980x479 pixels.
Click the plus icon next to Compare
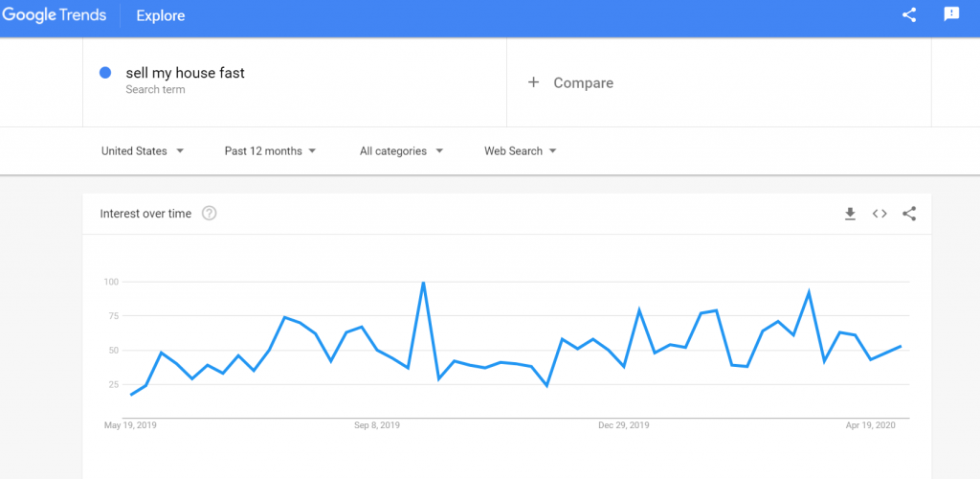coord(533,82)
